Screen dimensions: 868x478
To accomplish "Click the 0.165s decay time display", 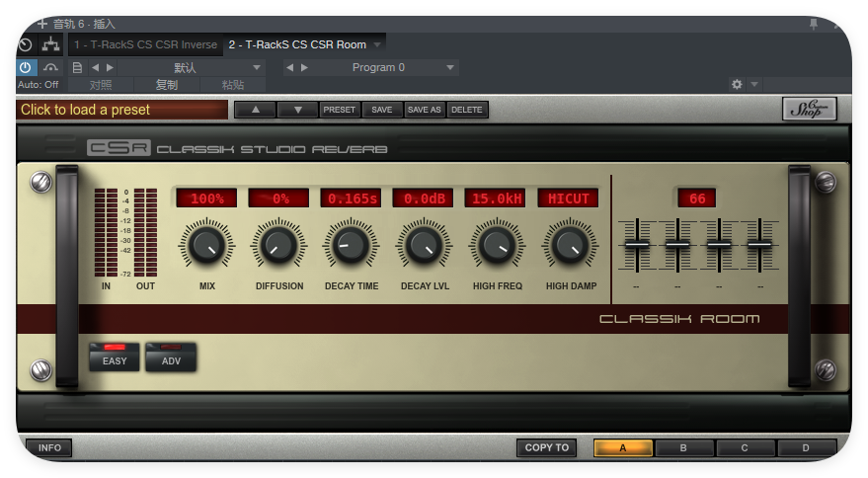I will pyautogui.click(x=351, y=199).
